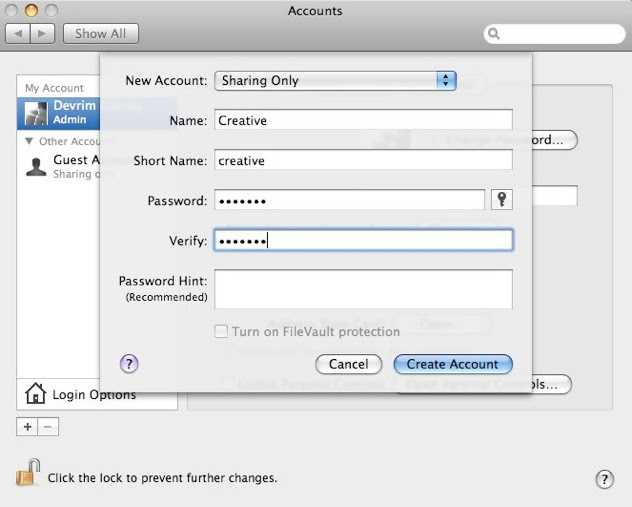Click Devrim's account picture
This screenshot has width=632, height=507.
point(36,113)
